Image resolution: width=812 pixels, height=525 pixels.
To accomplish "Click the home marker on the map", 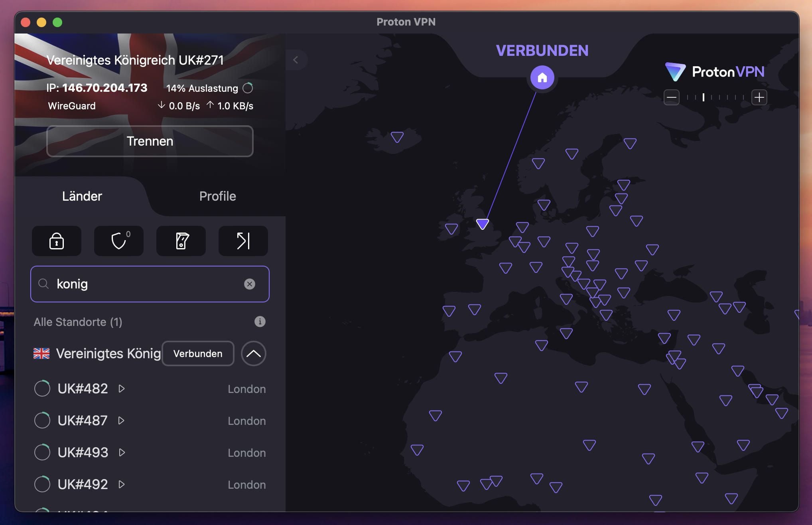I will [542, 77].
